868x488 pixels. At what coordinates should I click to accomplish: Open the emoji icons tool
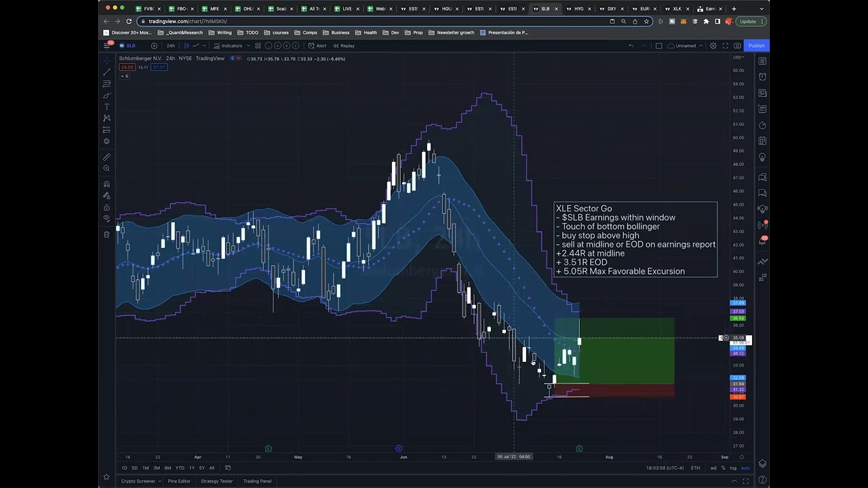[106, 141]
